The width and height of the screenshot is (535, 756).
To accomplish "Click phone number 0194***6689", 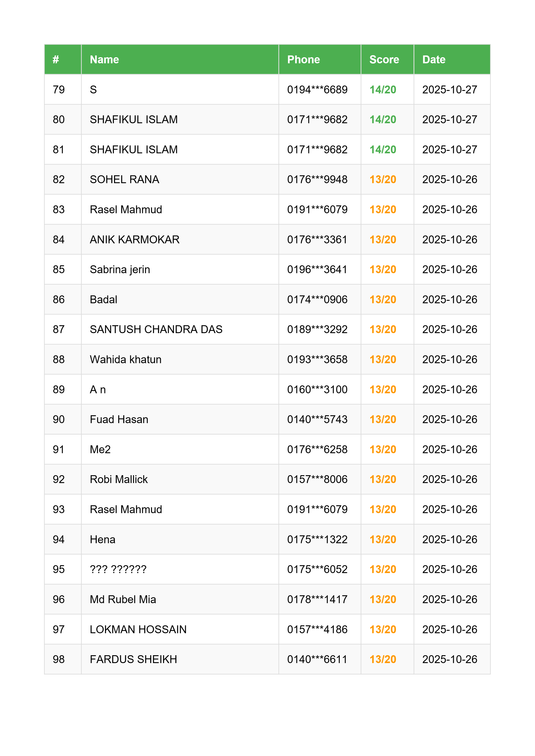I will click(317, 90).
